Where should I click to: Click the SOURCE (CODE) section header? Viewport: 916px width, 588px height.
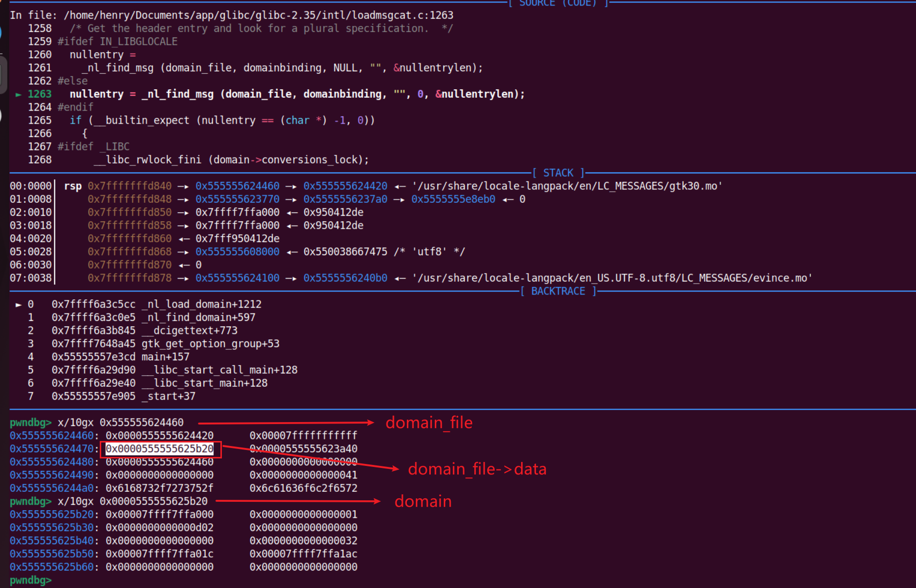558,3
